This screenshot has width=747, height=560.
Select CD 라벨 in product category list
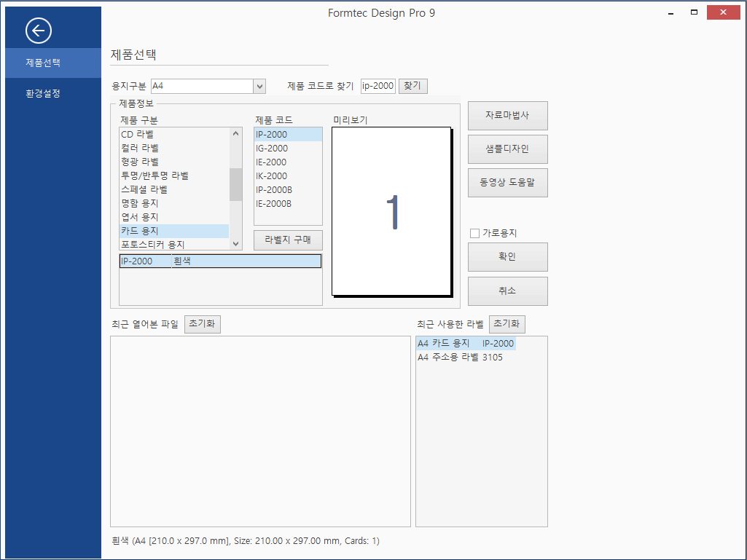(x=174, y=134)
